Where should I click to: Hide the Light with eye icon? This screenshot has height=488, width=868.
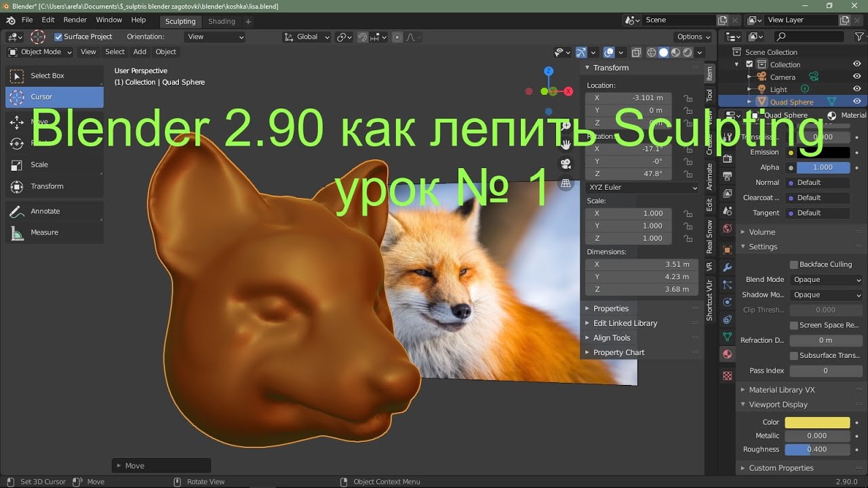pyautogui.click(x=857, y=89)
